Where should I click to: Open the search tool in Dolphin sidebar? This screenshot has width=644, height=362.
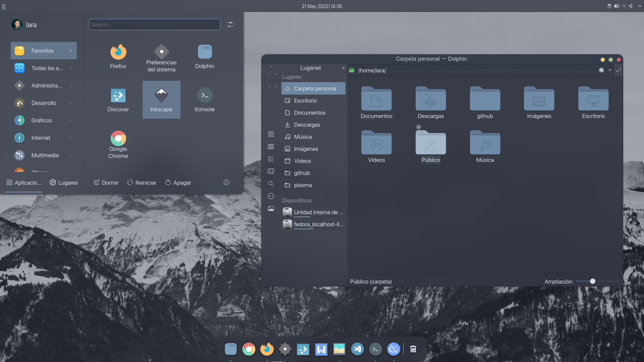click(271, 184)
